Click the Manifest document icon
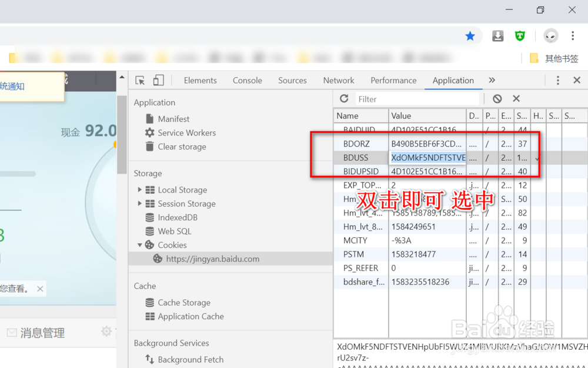Viewport: 588px width, 368px height. pyautogui.click(x=149, y=119)
